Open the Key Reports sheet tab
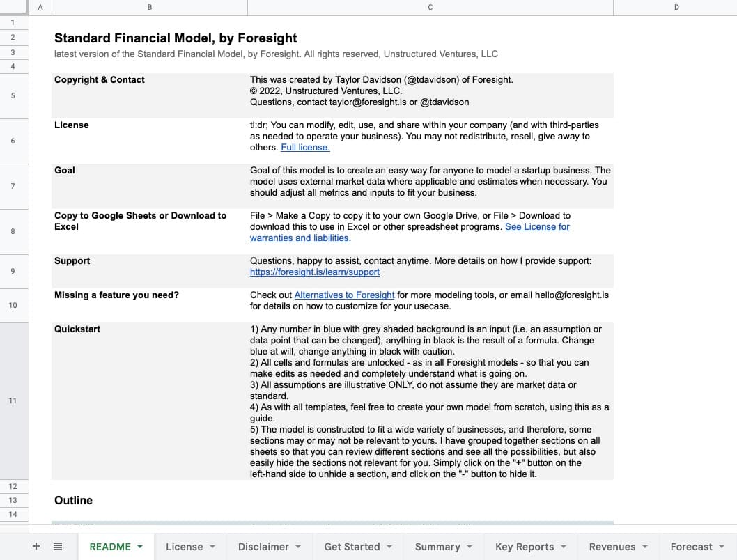The width and height of the screenshot is (737, 560). [524, 547]
